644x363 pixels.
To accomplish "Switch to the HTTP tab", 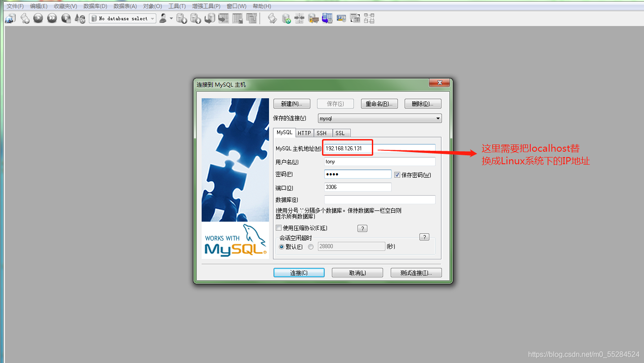I will pos(304,133).
